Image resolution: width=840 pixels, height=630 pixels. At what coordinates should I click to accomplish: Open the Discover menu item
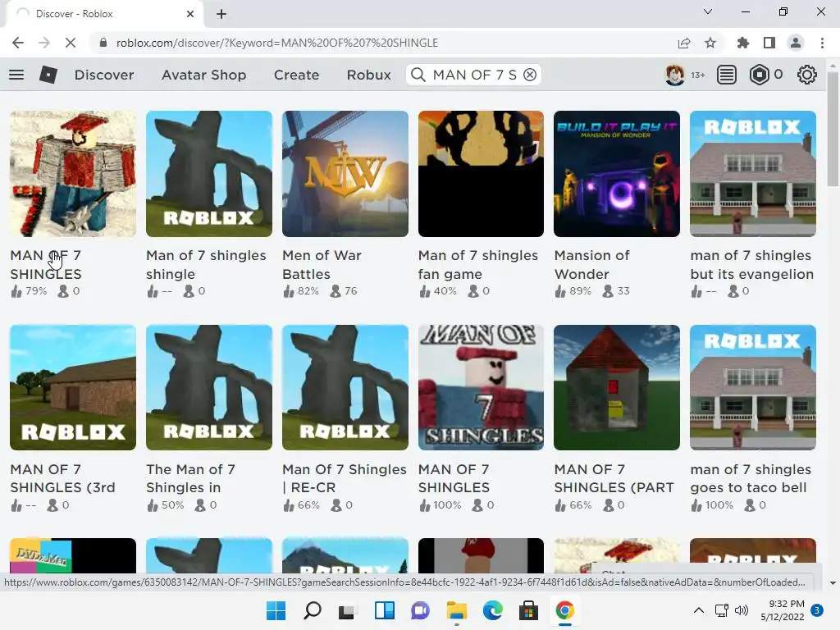(104, 75)
